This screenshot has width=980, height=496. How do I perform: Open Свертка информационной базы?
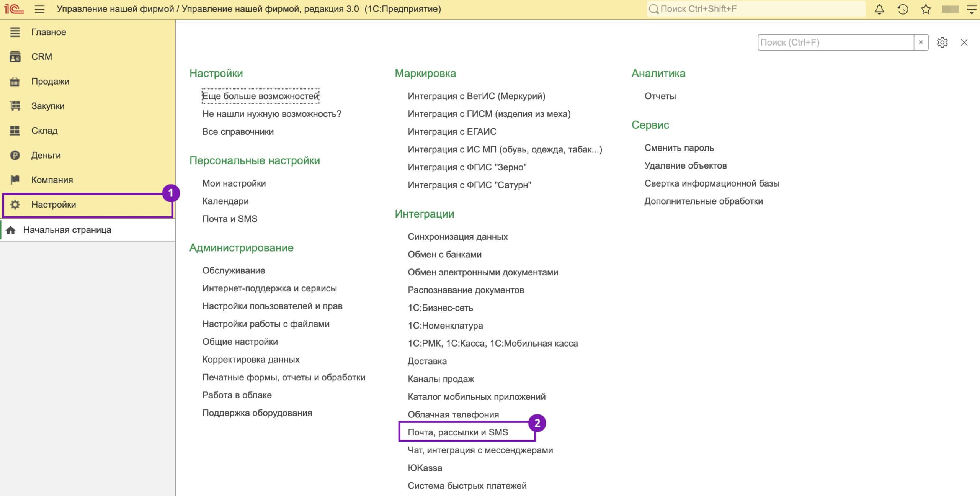click(x=712, y=183)
